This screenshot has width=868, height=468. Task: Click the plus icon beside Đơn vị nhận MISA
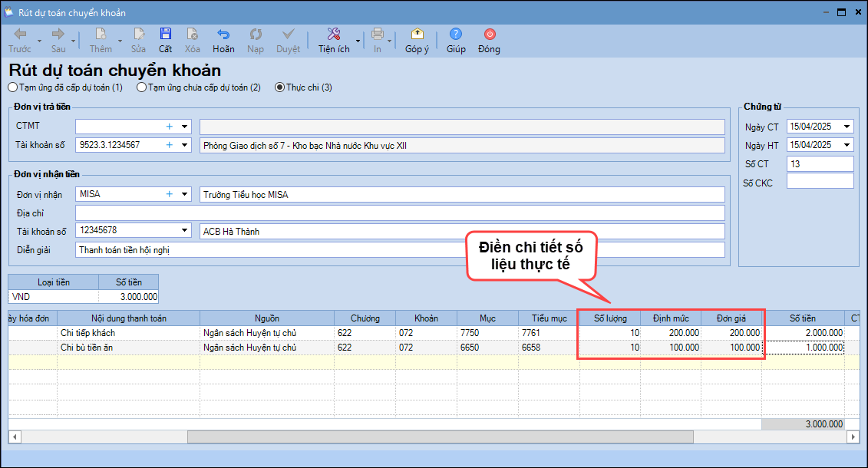170,194
